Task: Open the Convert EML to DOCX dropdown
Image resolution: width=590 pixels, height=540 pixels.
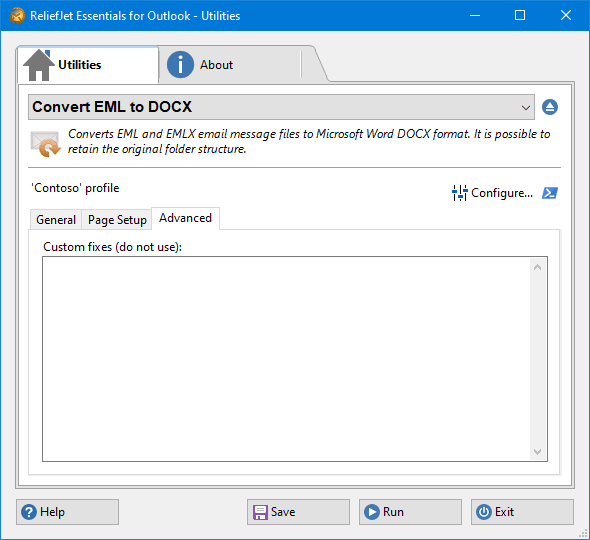Action: [281, 107]
